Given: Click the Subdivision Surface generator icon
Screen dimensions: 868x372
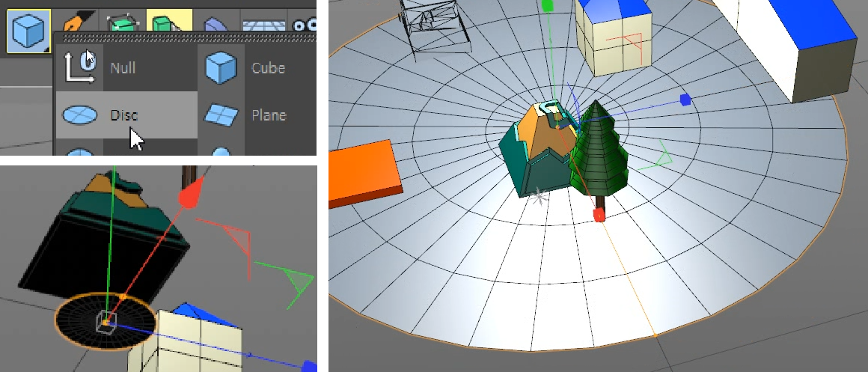Looking at the screenshot, I should pyautogui.click(x=124, y=23).
